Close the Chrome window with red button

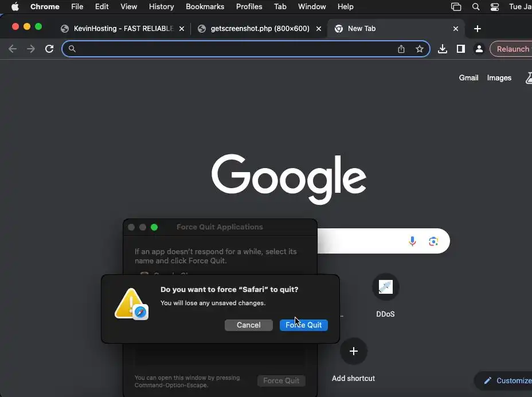pyautogui.click(x=15, y=26)
